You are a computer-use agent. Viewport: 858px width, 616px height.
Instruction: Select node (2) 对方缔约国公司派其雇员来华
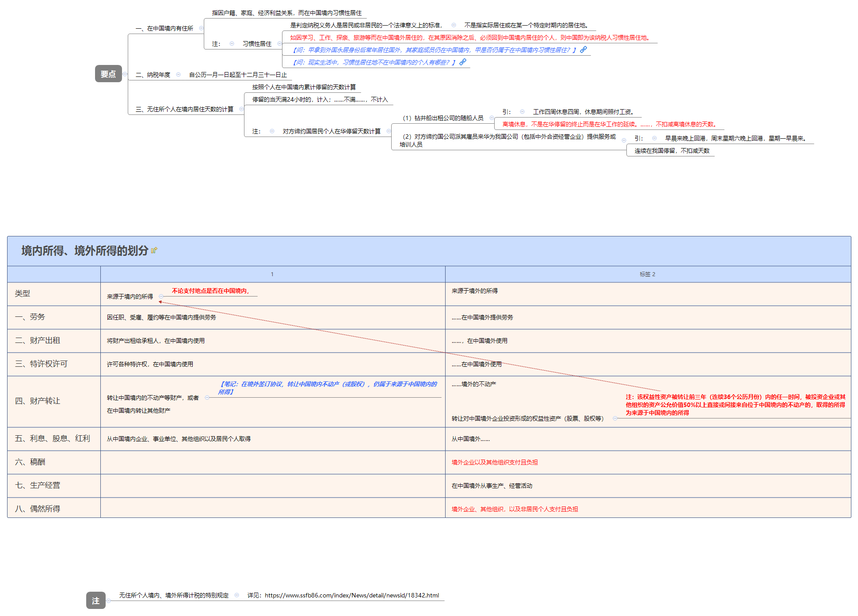(x=507, y=141)
